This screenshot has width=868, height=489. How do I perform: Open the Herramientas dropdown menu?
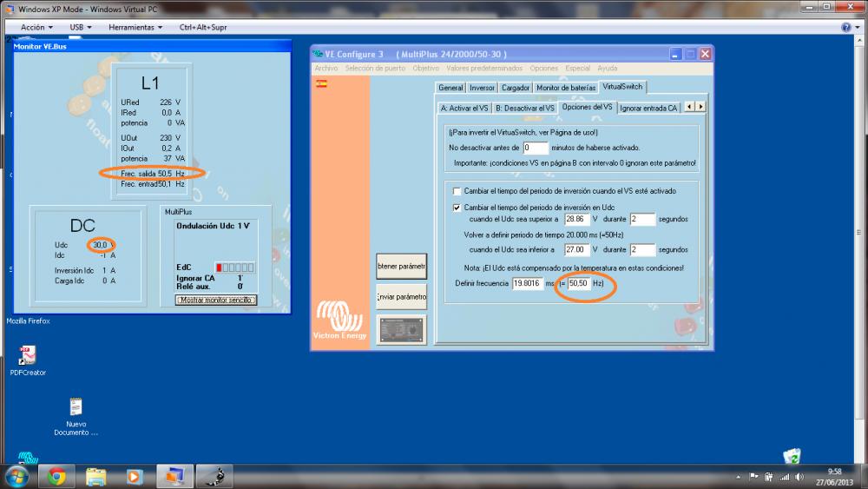tap(135, 27)
